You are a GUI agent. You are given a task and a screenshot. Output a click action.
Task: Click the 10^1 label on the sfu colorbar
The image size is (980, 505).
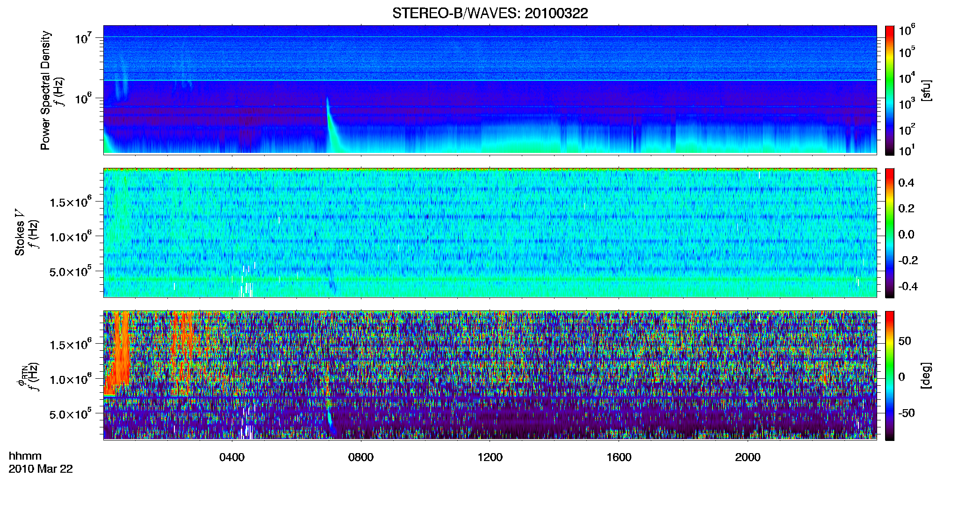907,151
